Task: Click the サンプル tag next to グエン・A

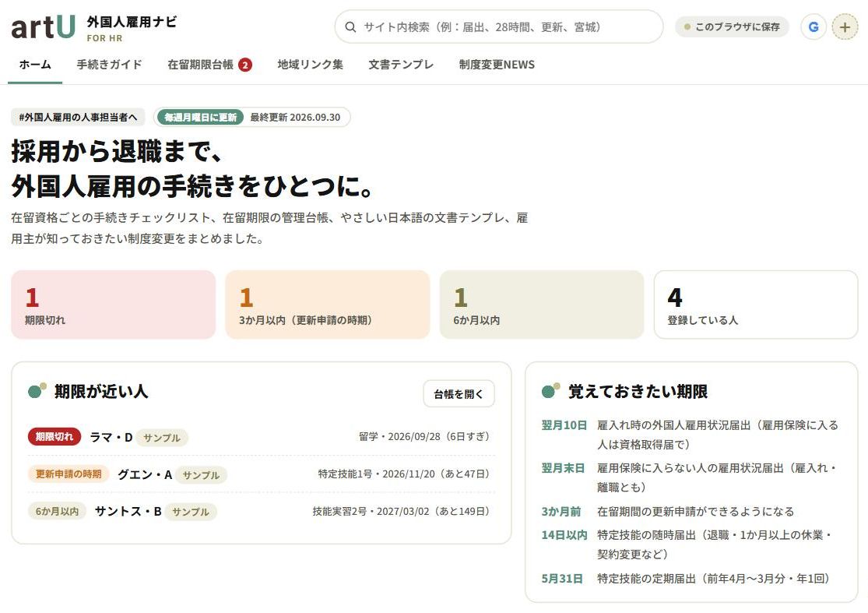Action: (x=201, y=475)
